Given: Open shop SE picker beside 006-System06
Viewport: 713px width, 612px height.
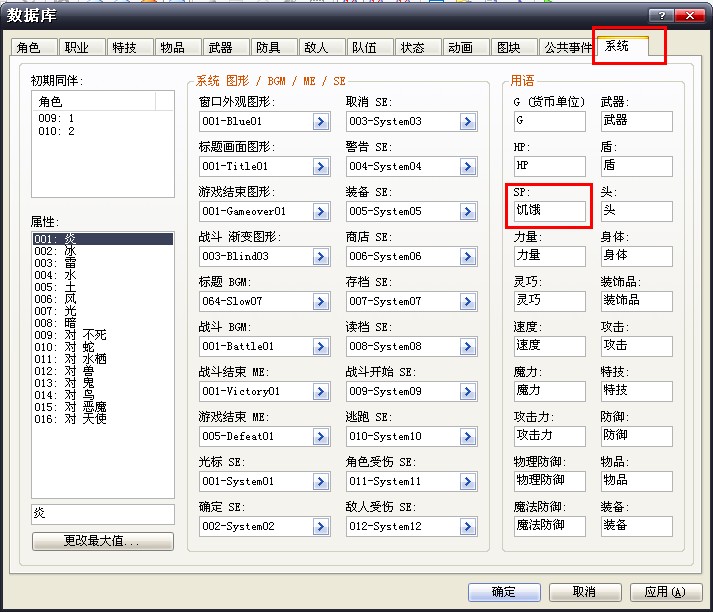Looking at the screenshot, I should 468,256.
